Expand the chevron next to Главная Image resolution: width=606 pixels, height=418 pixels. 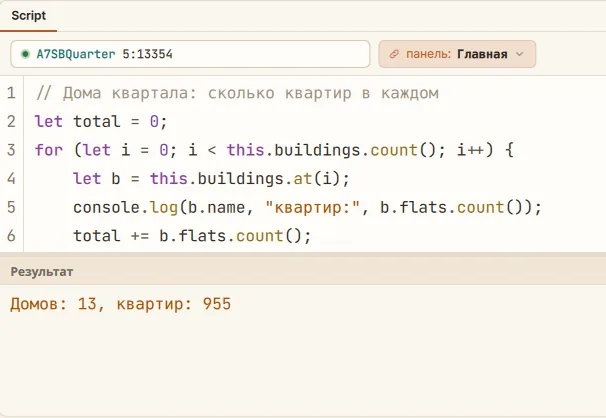click(x=520, y=54)
